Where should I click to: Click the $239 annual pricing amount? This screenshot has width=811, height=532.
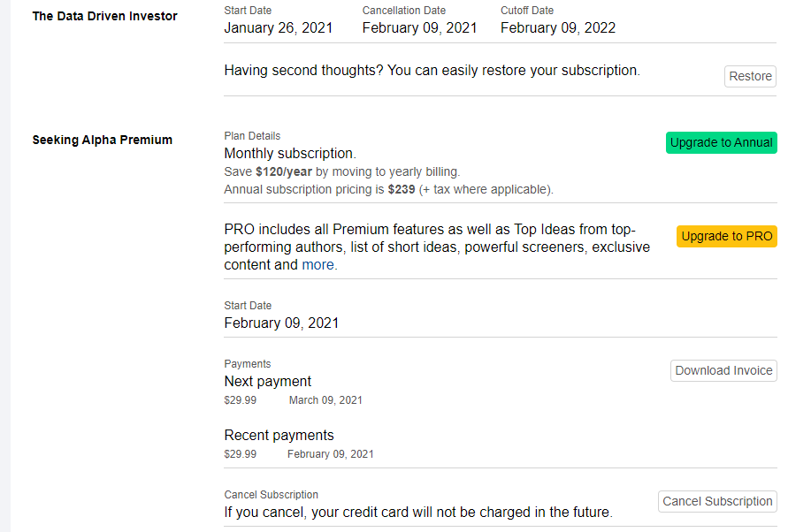click(402, 189)
